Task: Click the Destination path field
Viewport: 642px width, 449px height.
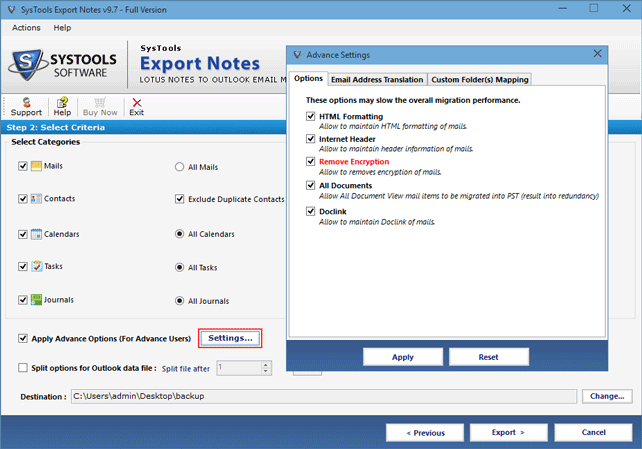Action: pos(324,396)
